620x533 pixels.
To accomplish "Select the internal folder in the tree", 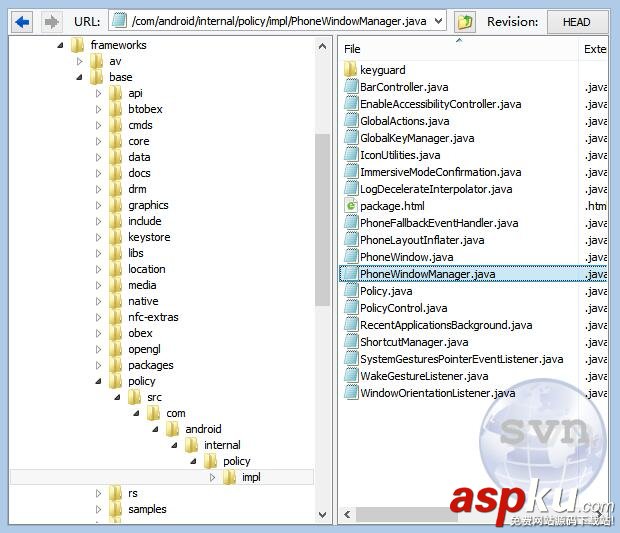I will (x=222, y=445).
